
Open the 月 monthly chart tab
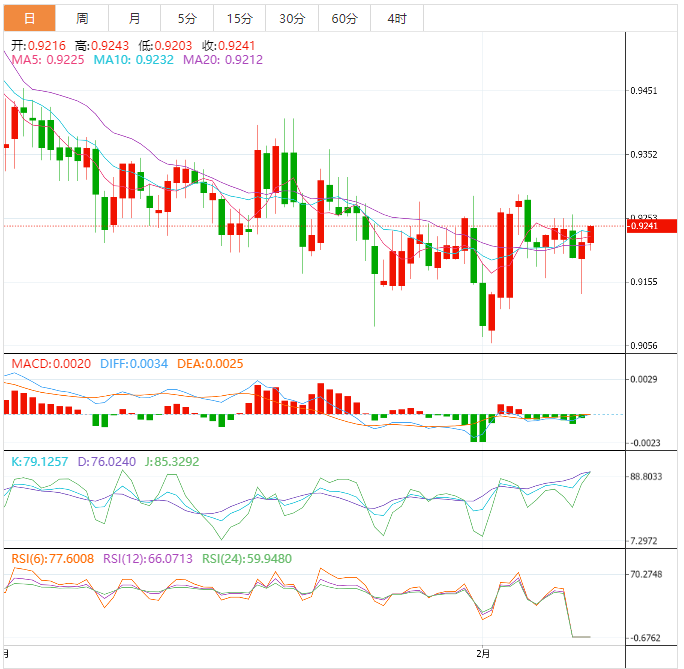click(x=135, y=19)
